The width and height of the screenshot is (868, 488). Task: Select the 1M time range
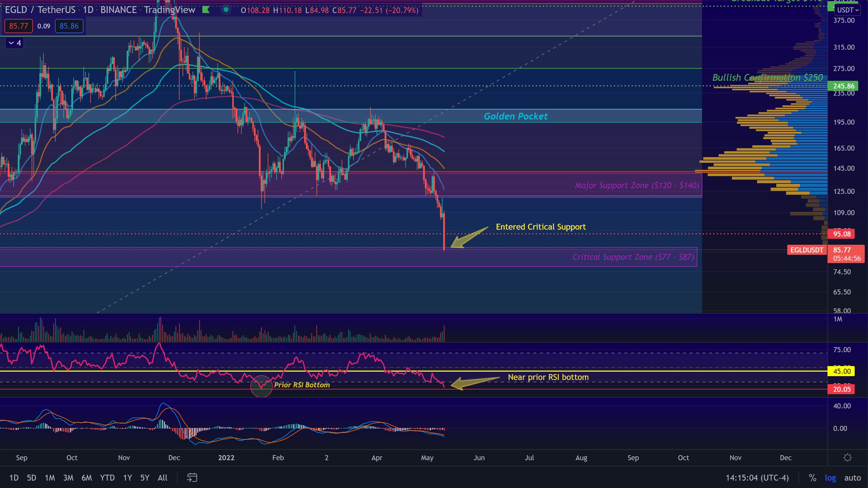(50, 478)
